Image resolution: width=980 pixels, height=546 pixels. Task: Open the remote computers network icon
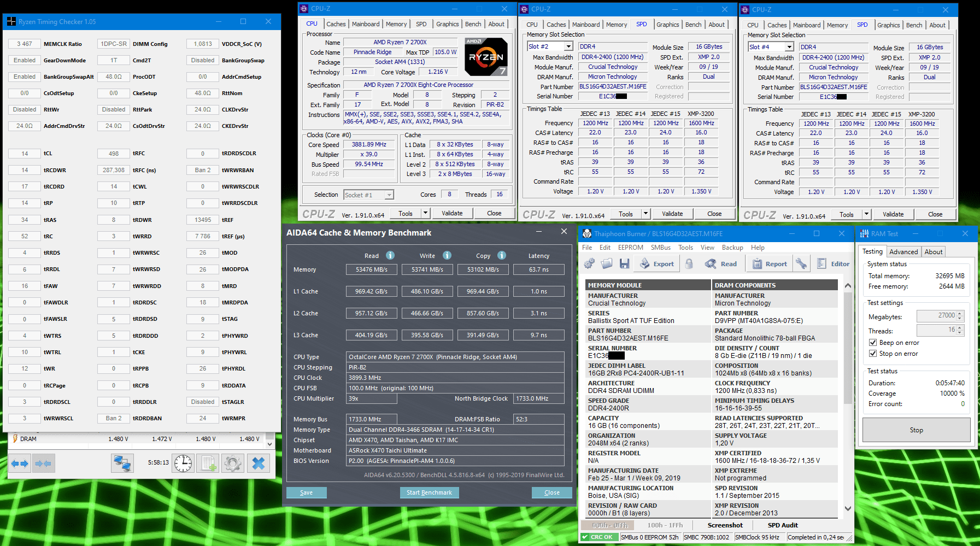tap(122, 463)
